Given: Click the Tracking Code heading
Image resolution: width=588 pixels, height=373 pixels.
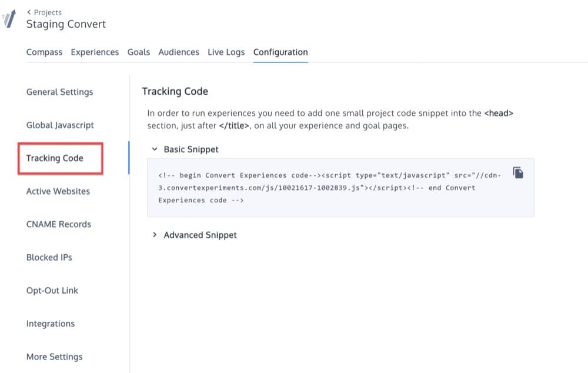Looking at the screenshot, I should coord(175,91).
